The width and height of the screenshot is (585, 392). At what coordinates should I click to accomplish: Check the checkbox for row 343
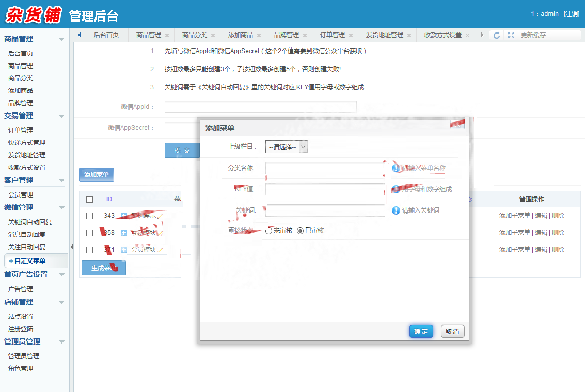coord(89,216)
